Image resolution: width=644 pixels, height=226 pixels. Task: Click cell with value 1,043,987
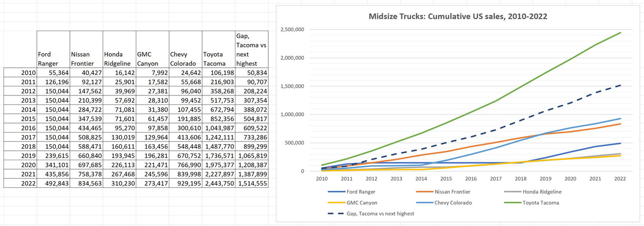pyautogui.click(x=218, y=128)
